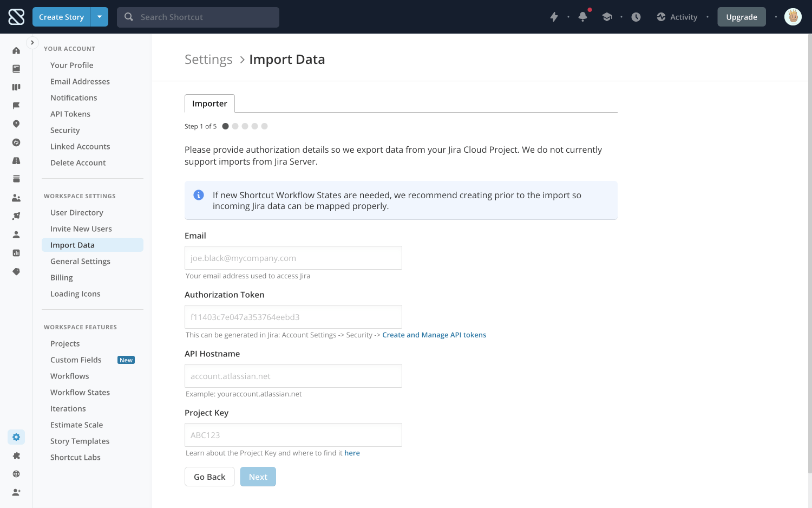Open the notifications bell
The width and height of the screenshot is (812, 508).
[583, 17]
